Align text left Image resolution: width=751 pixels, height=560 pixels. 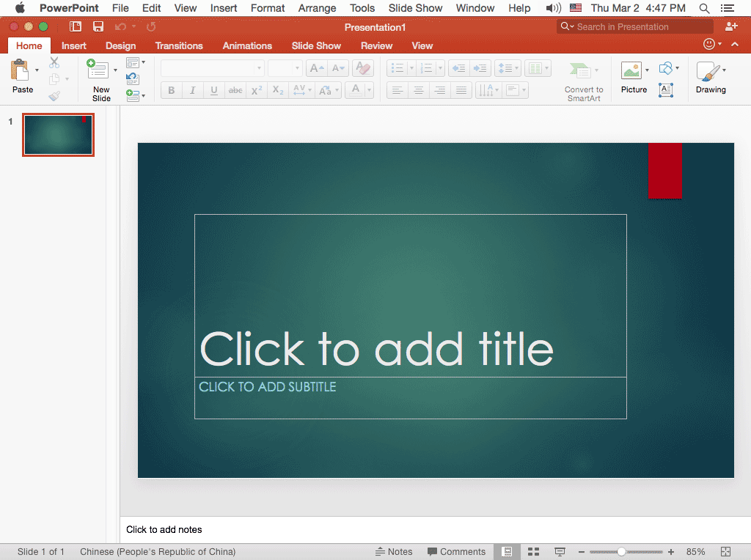pos(397,90)
